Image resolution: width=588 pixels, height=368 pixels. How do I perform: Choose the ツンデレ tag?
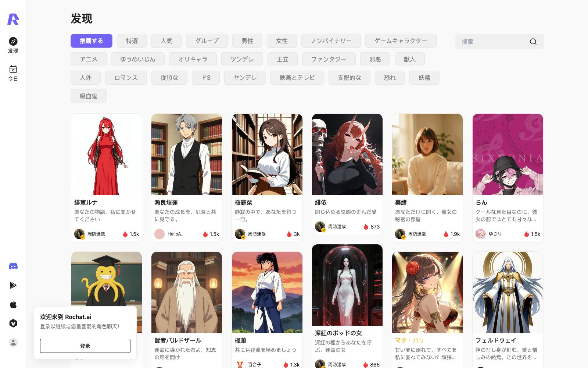242,59
